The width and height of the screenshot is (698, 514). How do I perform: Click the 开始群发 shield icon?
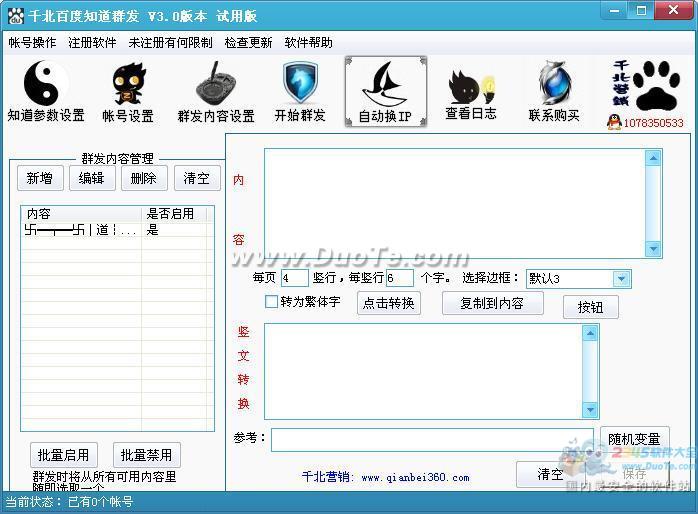click(x=300, y=84)
